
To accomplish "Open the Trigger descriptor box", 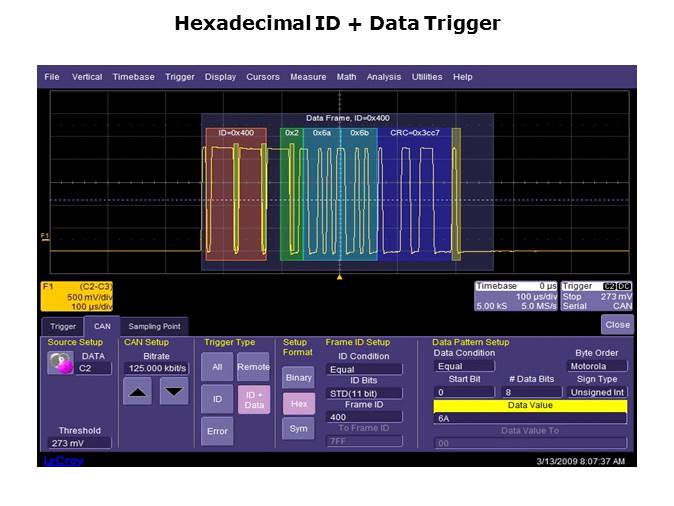I will [597, 296].
